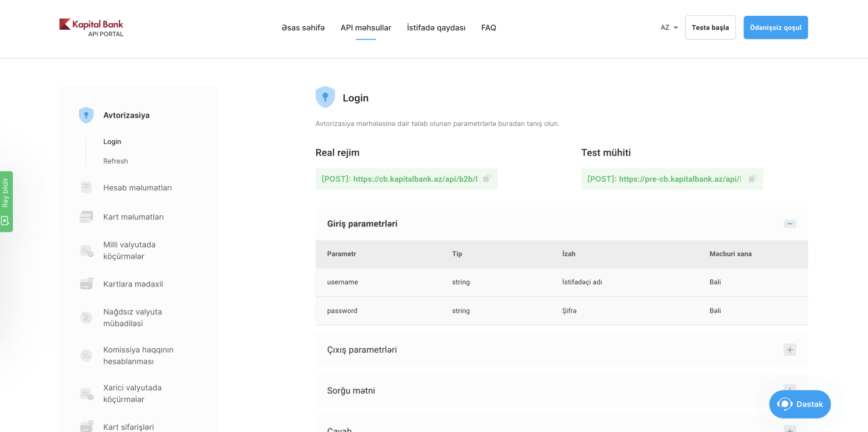Collapse the Giriş parametrləri section
Image resolution: width=868 pixels, height=432 pixels.
(789, 224)
